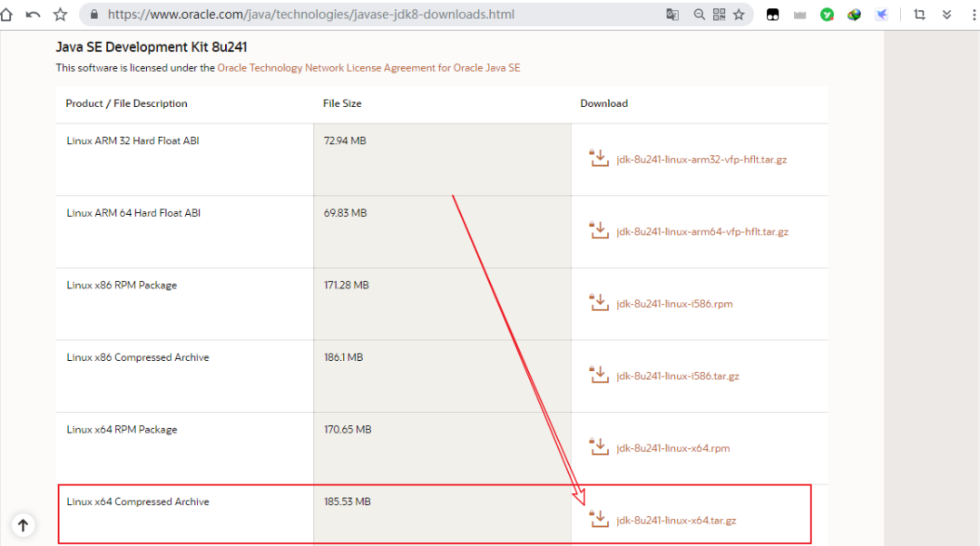
Task: Select the 'Linux x86 RPM Package' text
Action: click(x=122, y=285)
